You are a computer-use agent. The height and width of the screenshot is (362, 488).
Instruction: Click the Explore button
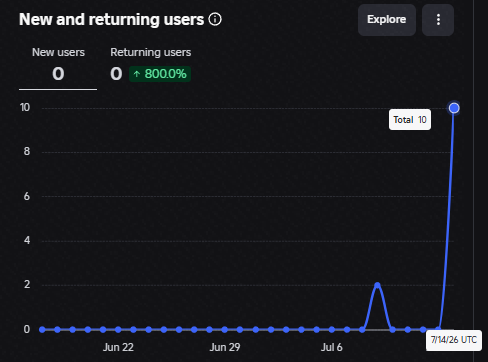click(387, 20)
